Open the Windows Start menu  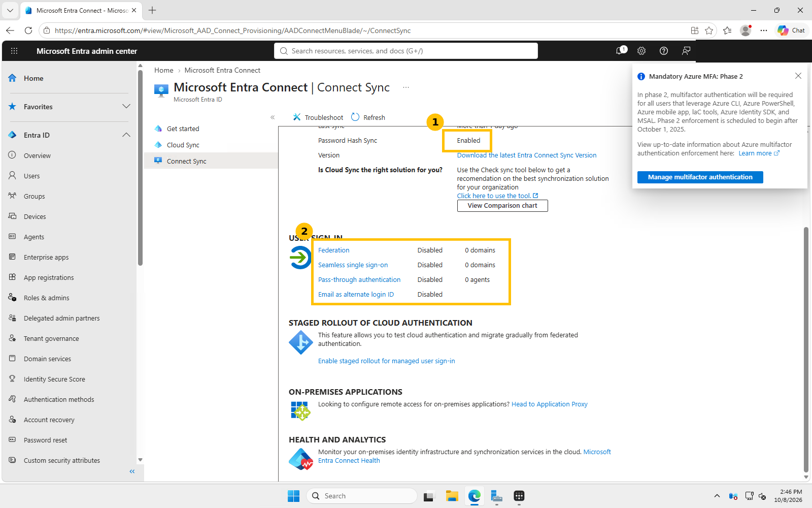click(x=293, y=496)
